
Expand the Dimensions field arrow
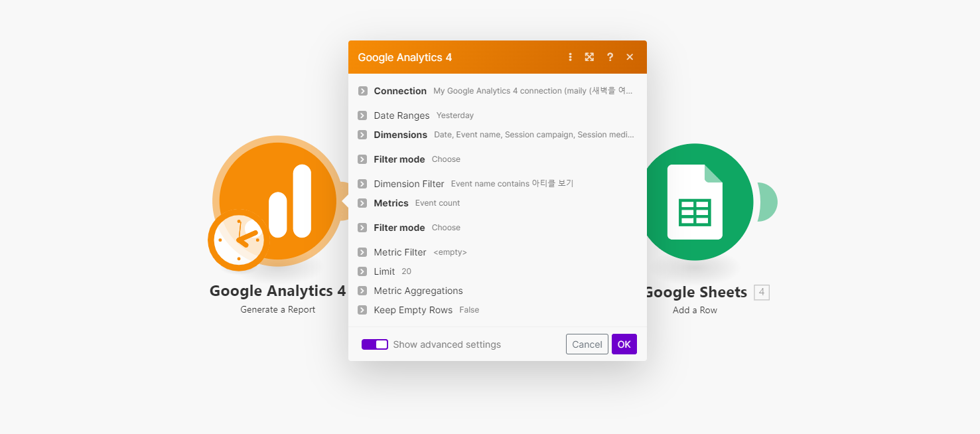coord(362,135)
